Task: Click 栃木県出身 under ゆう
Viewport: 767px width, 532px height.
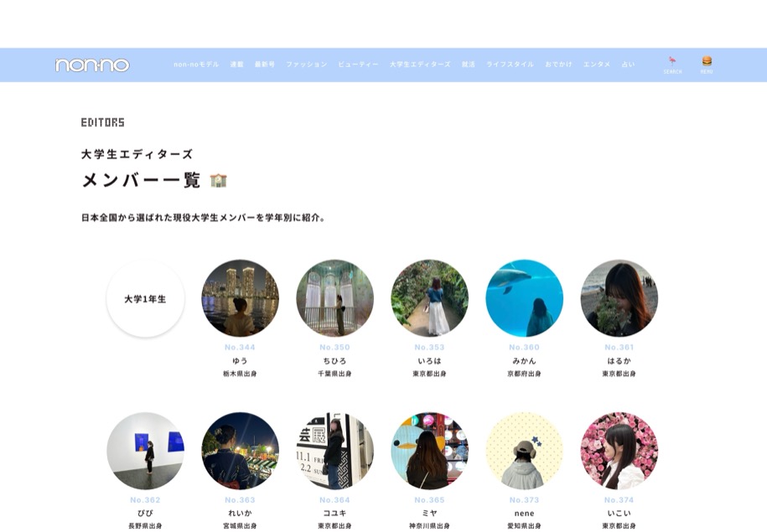Action: tap(240, 374)
